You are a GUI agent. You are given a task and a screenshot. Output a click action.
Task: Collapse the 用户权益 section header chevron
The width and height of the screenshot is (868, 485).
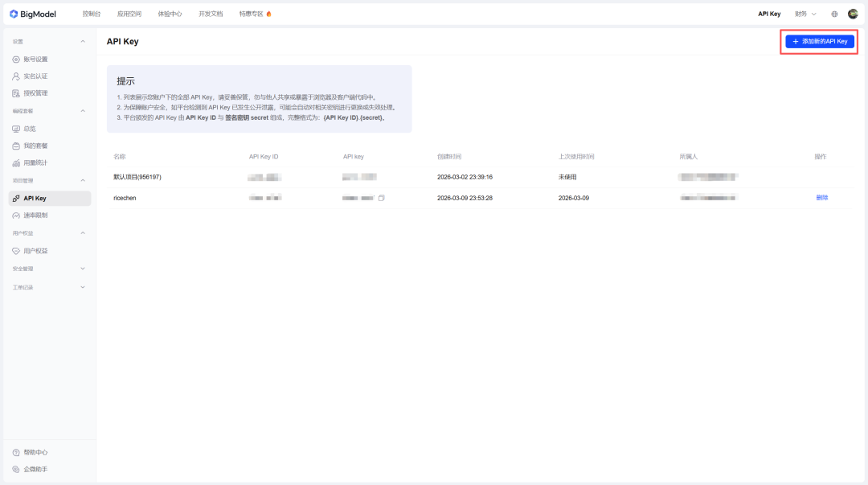(x=83, y=232)
